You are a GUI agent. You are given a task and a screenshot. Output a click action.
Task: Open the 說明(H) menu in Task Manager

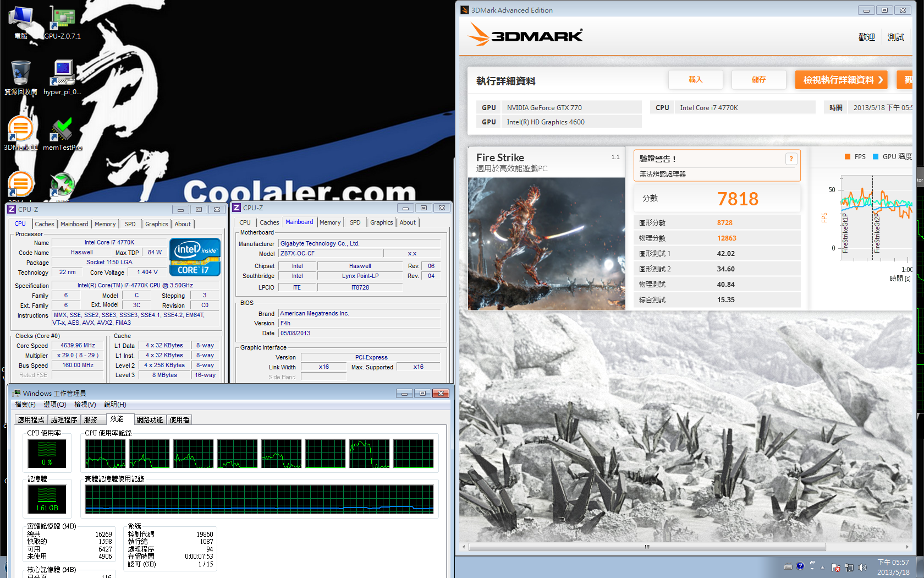tap(115, 405)
